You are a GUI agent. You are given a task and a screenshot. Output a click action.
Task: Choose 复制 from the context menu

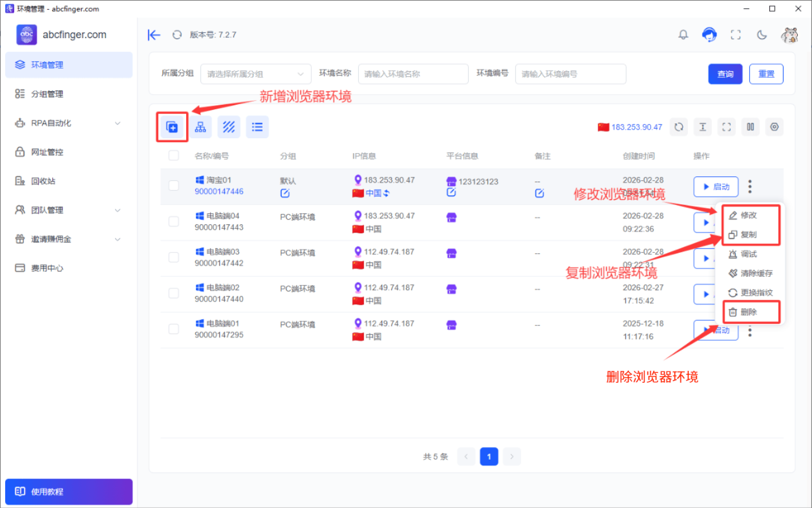point(750,234)
